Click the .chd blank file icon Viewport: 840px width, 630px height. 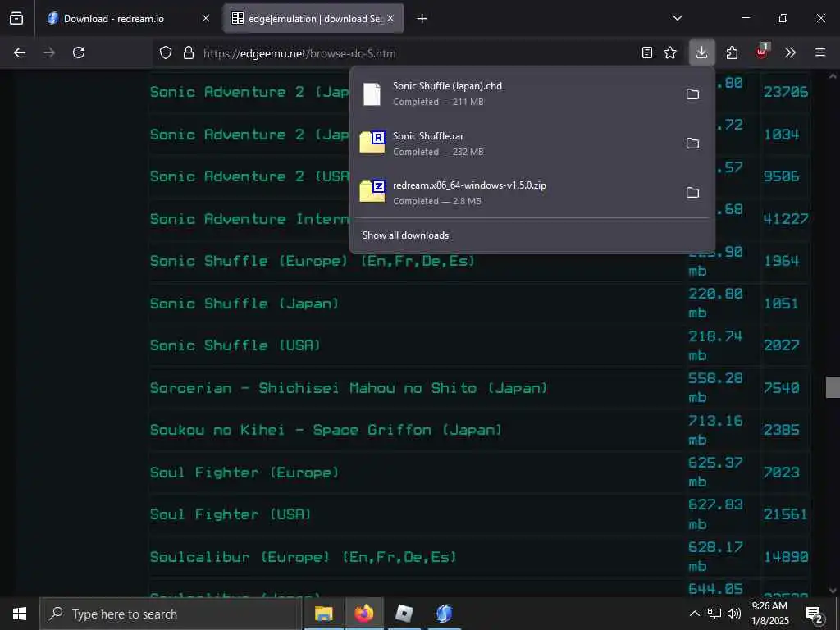pos(372,94)
